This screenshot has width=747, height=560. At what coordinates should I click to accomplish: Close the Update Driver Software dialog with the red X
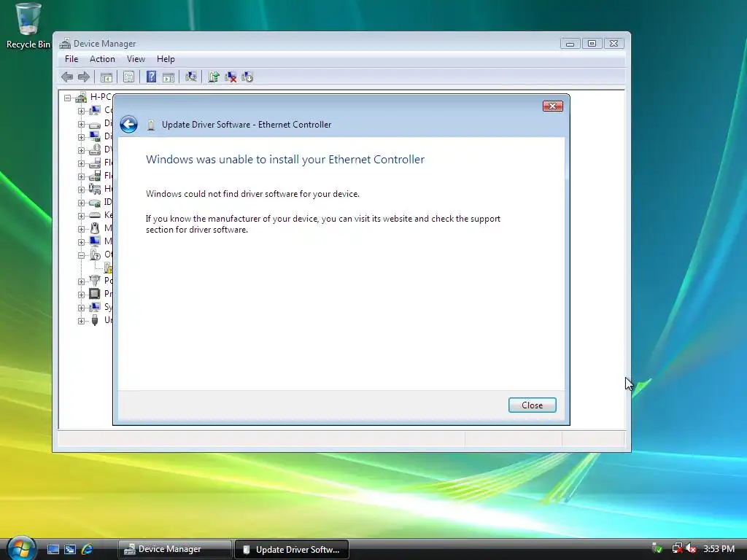pos(553,106)
